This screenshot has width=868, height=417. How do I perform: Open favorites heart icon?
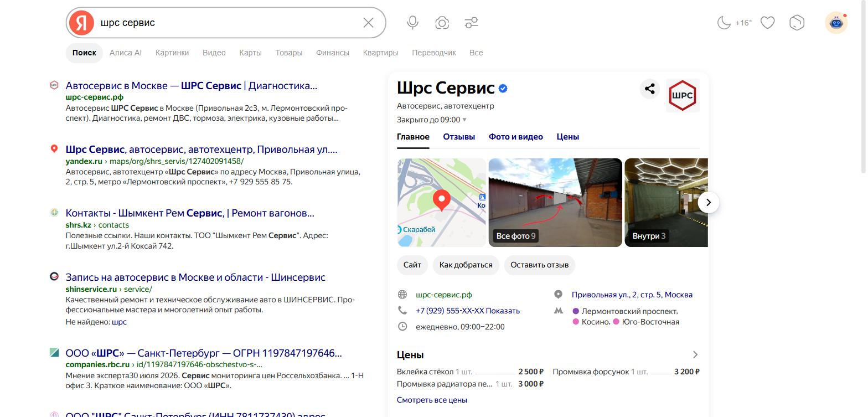(767, 23)
